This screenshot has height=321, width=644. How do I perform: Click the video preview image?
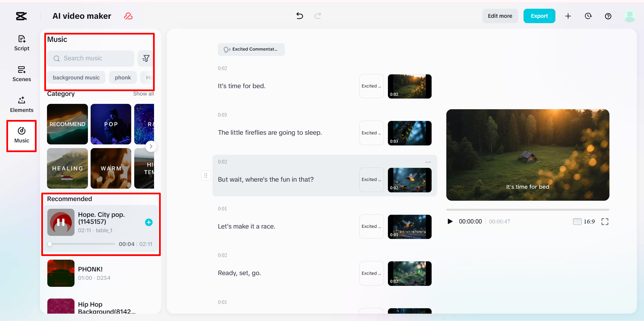click(528, 155)
